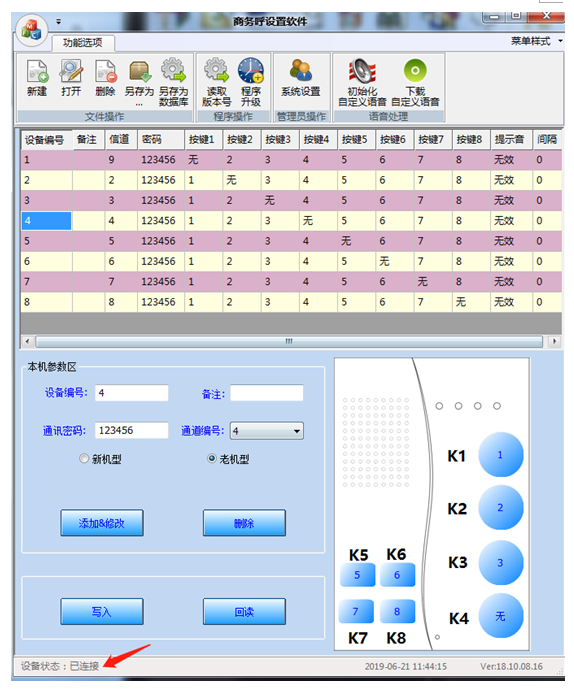Viewport: 574px width, 692px height.
Task: Click the 设备编号 column header
Action: point(46,140)
